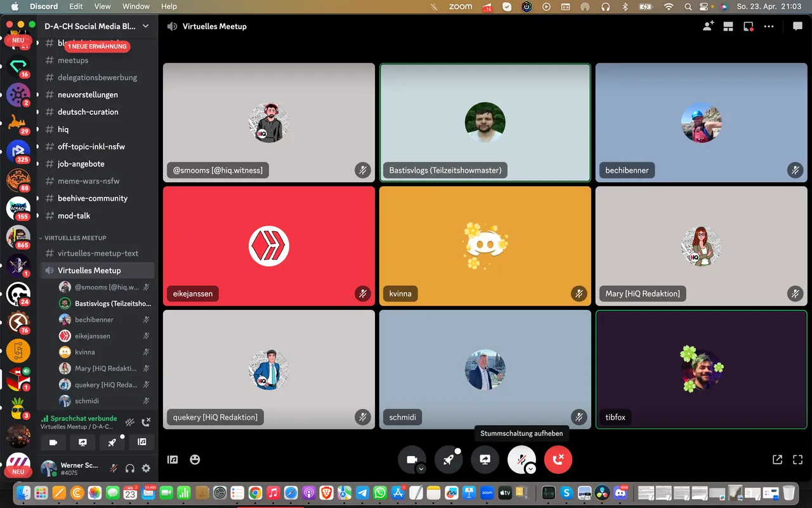
Task: Enter fullscreen mode for the call
Action: (798, 460)
